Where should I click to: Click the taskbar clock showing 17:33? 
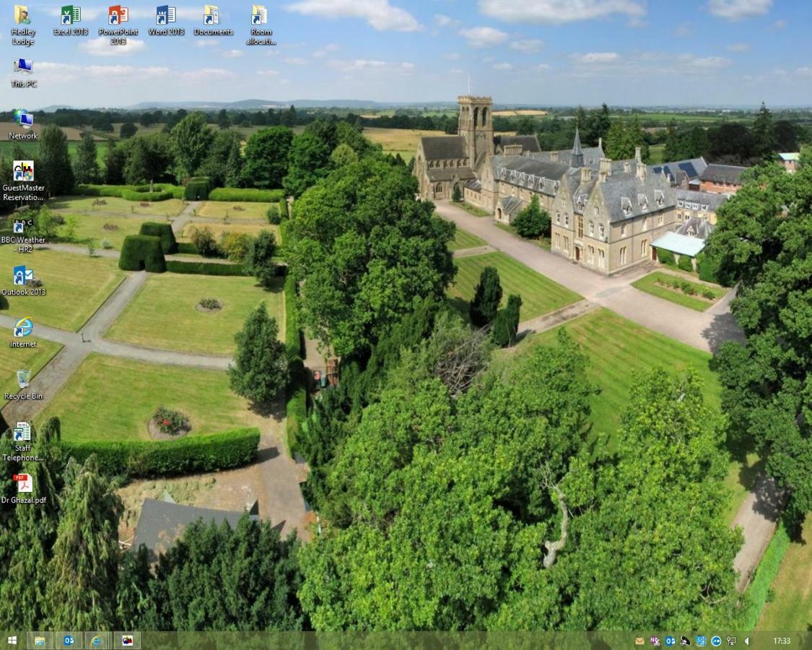tap(782, 641)
